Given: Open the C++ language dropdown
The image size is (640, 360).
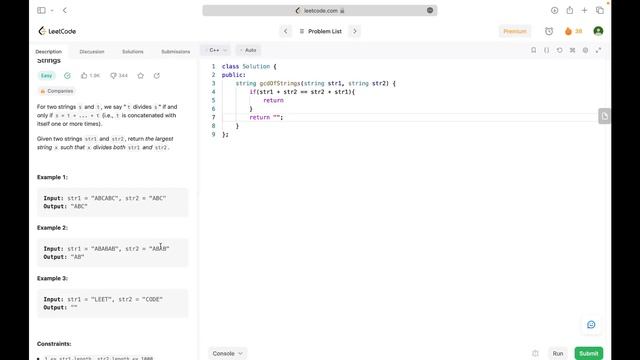Looking at the screenshot, I should coord(217,50).
